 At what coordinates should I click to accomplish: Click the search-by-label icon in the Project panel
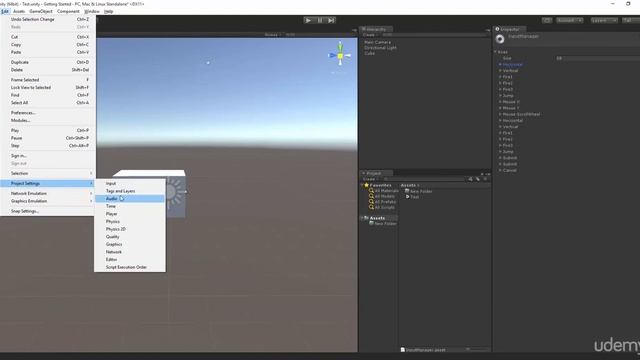click(478, 179)
